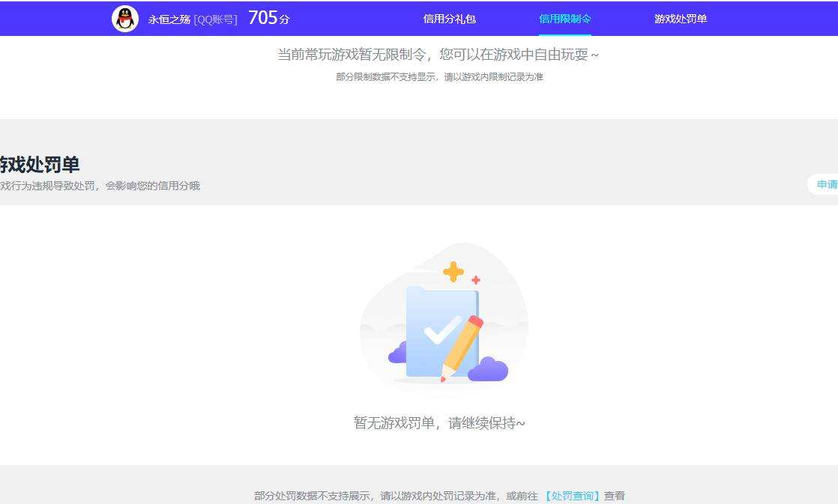Switch to the 信用限制令 tab
838x504 pixels.
click(x=565, y=19)
